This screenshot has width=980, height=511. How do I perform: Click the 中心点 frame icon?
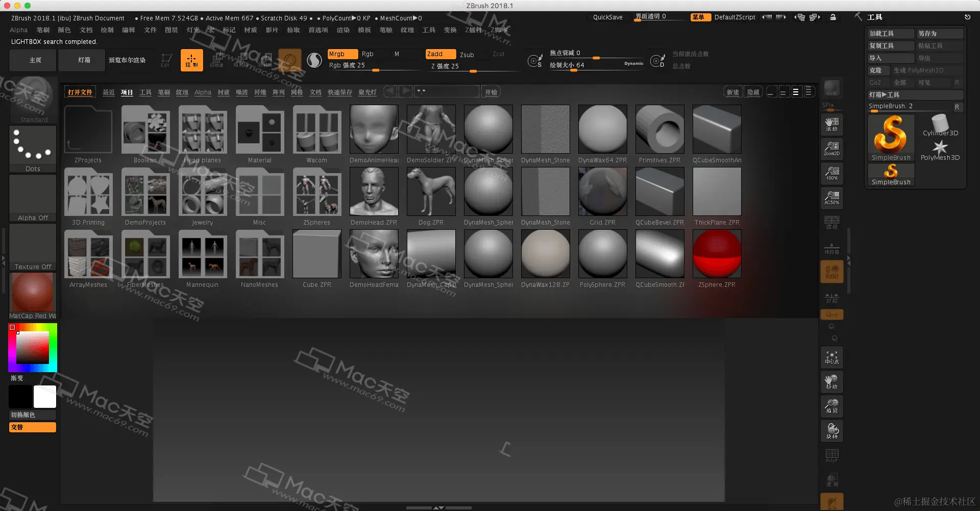832,358
